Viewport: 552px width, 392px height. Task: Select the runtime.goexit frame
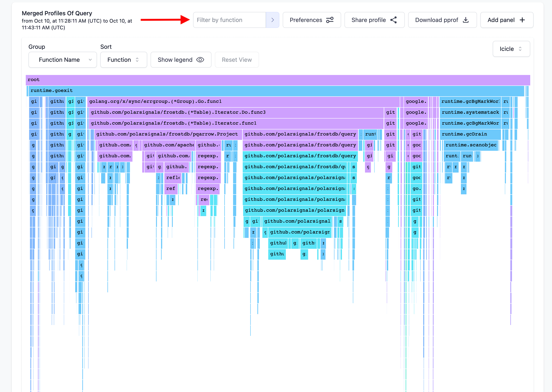click(275, 91)
